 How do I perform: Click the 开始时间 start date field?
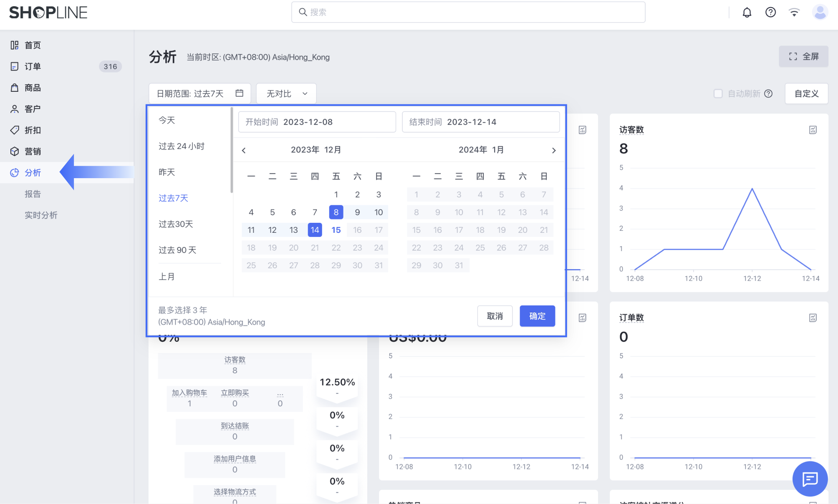[317, 122]
